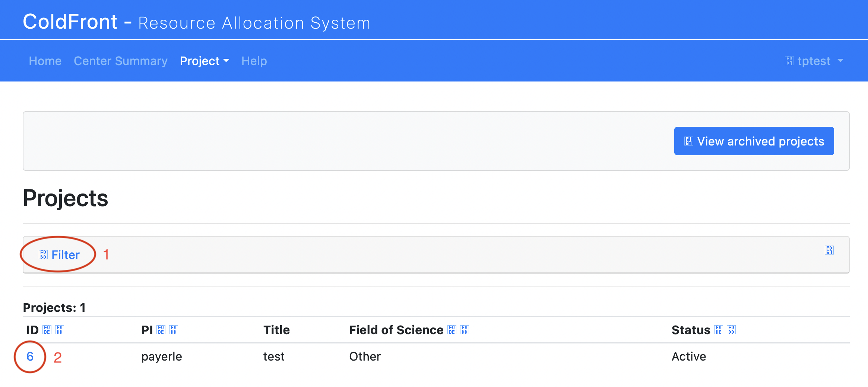Click the collapse icon in the Filter bar
Image resolution: width=868 pixels, height=387 pixels.
[829, 250]
